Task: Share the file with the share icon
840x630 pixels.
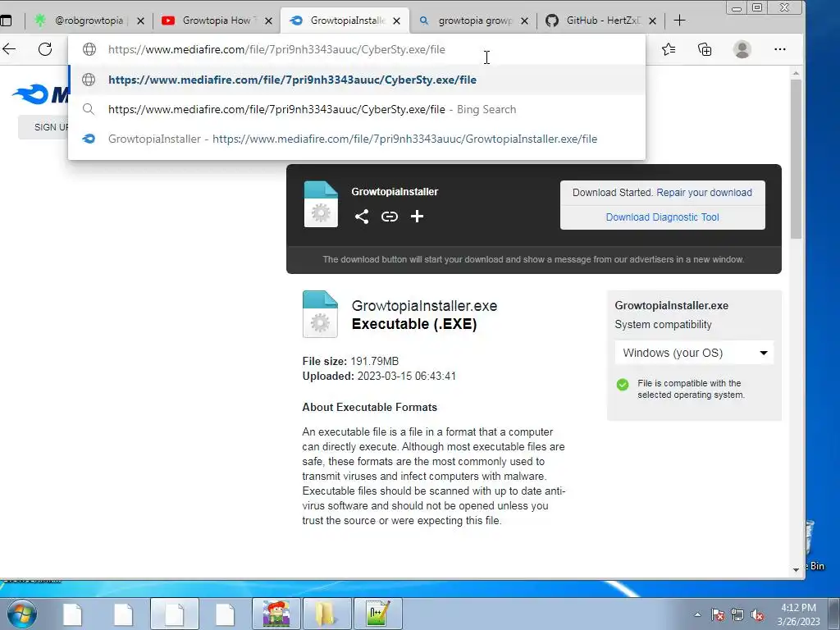Action: click(362, 217)
